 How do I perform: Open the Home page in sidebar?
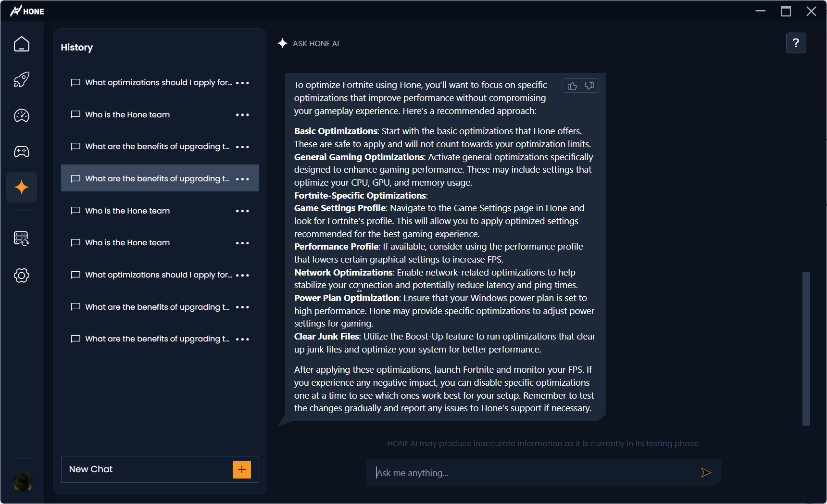(x=22, y=44)
